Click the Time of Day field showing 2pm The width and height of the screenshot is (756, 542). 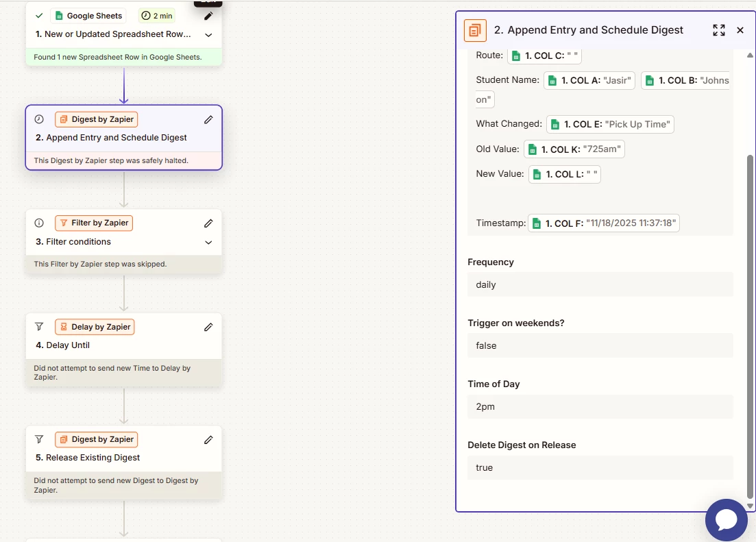click(600, 406)
